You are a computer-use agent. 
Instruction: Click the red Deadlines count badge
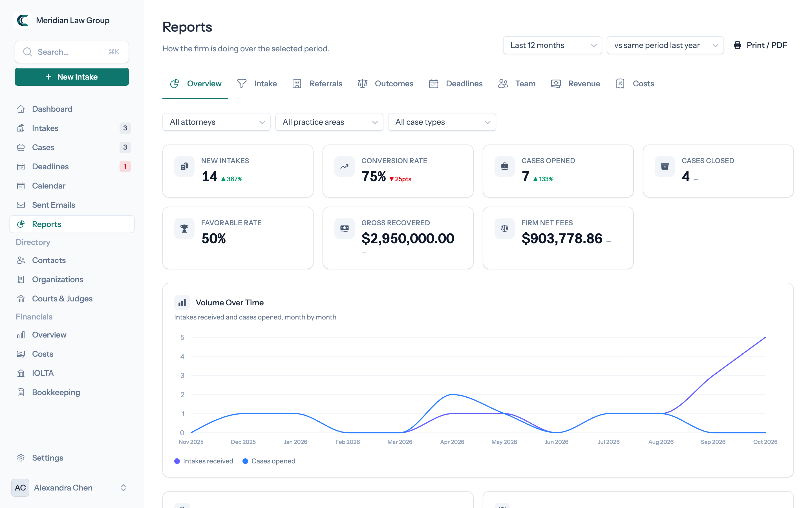pyautogui.click(x=125, y=166)
